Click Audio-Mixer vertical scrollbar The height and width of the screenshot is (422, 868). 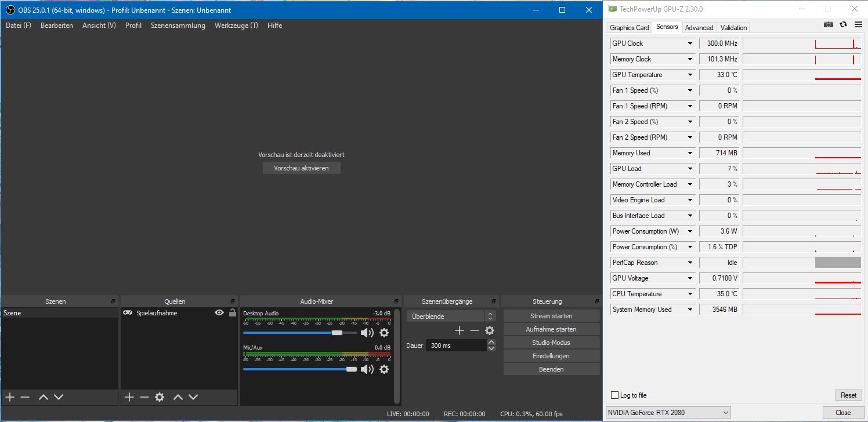(x=397, y=356)
